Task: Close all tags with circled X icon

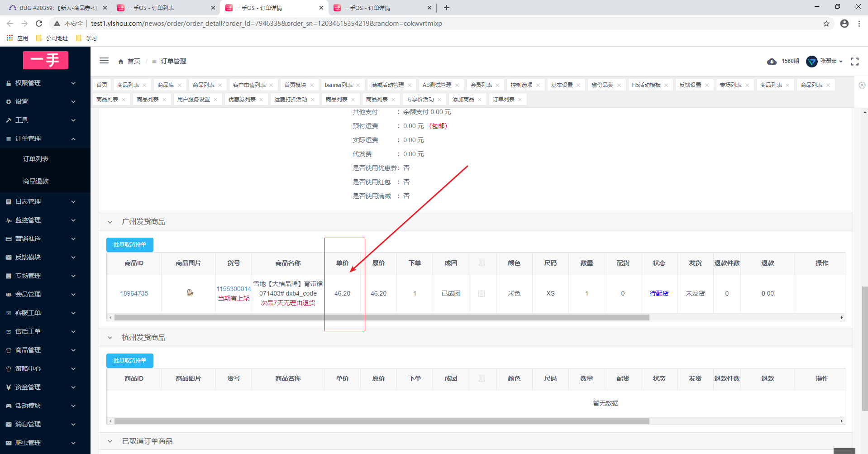Action: click(862, 85)
